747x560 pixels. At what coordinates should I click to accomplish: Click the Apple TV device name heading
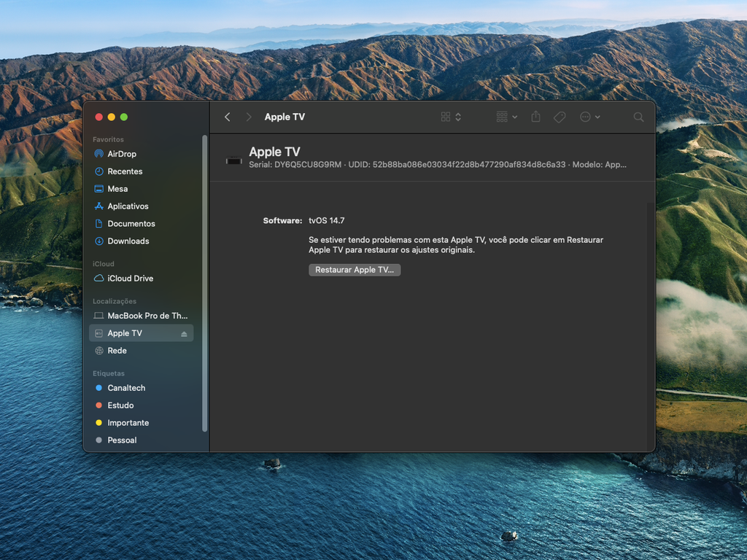[x=274, y=152]
